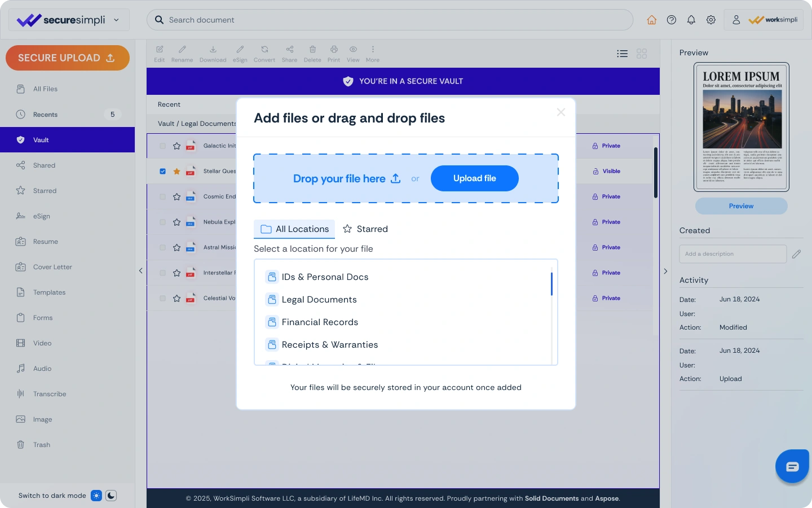Tick the Nebula Expl file checkbox
812x508 pixels.
pyautogui.click(x=162, y=222)
